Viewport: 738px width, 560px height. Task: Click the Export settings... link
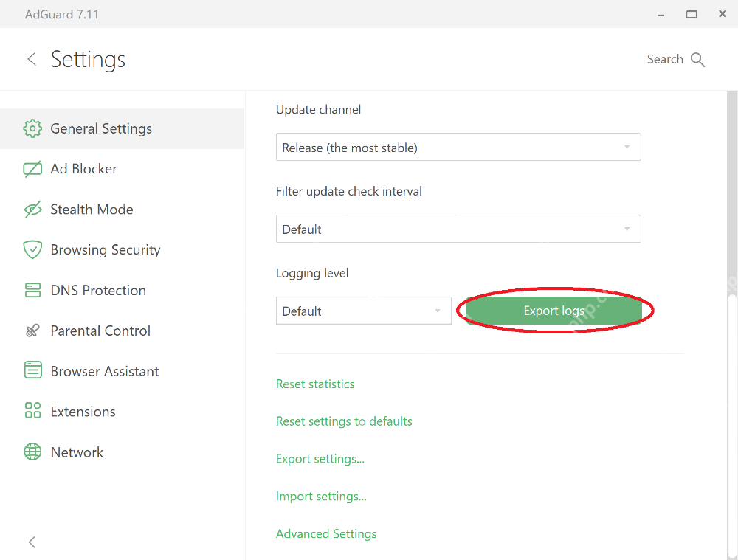(320, 459)
